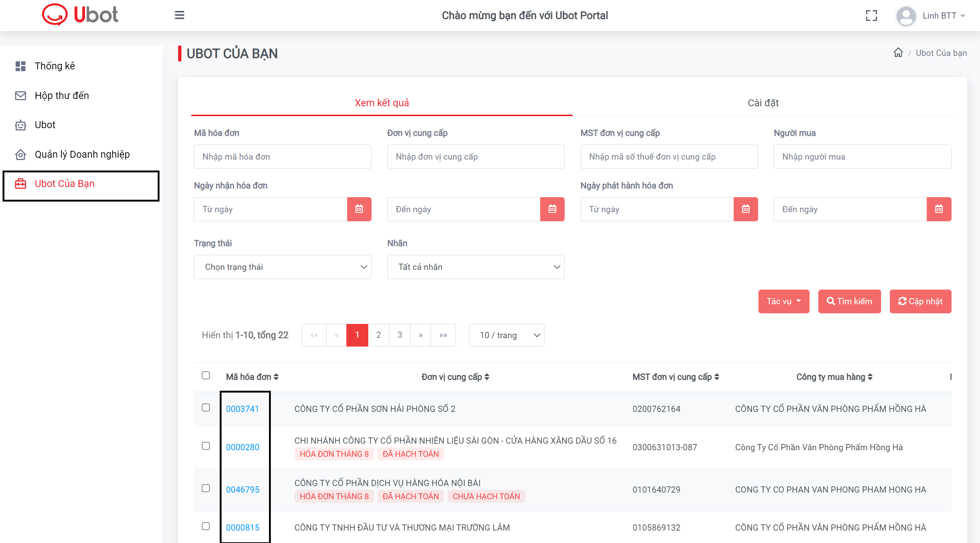Click the Ubot Của bạn breadcrumb link
Image resolution: width=980 pixels, height=543 pixels.
click(941, 53)
